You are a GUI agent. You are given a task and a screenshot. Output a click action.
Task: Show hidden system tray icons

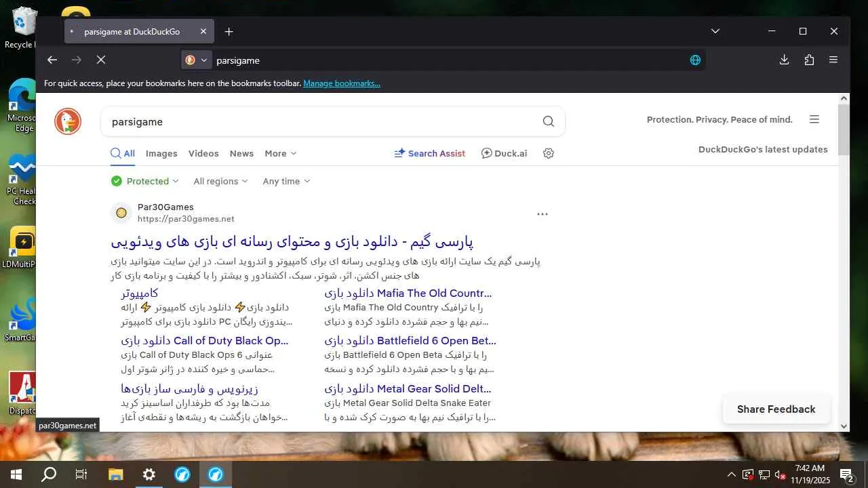731,474
